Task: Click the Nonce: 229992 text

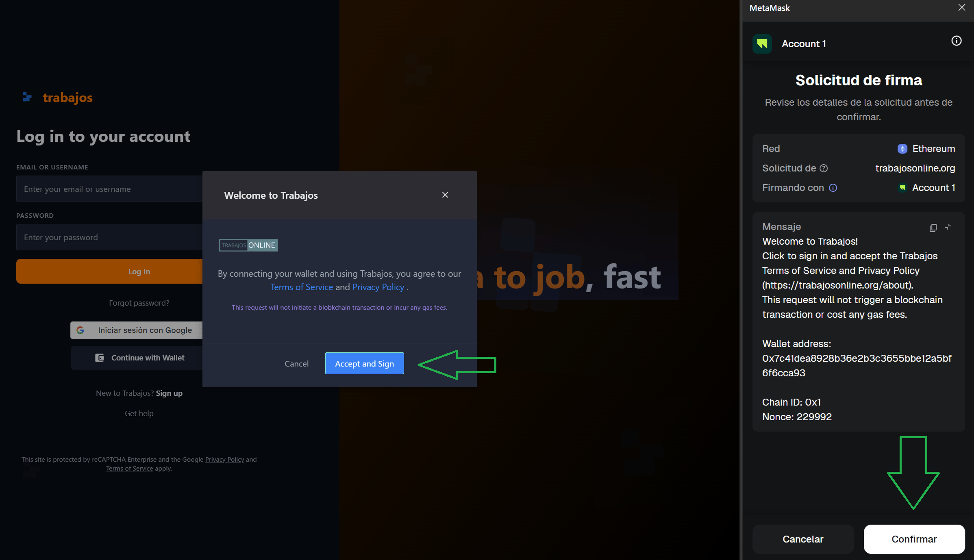Action: pos(797,417)
